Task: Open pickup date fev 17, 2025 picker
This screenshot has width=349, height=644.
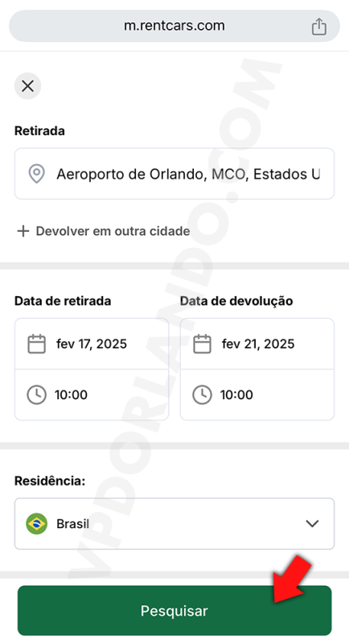Action: (92, 344)
